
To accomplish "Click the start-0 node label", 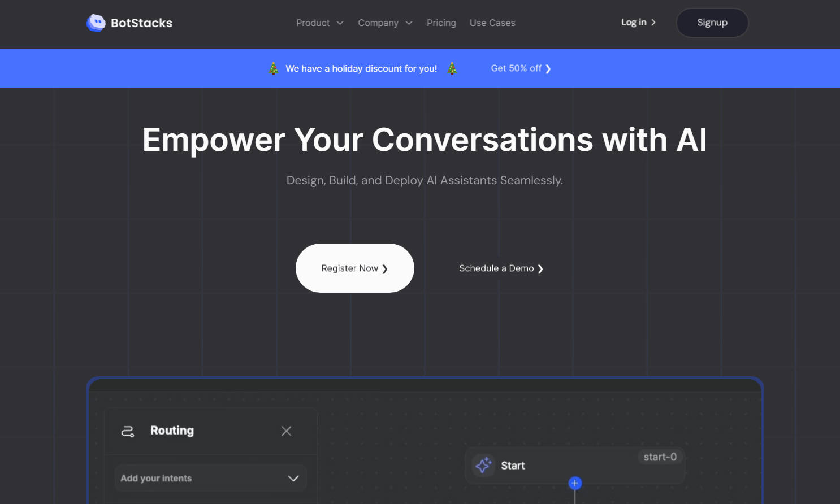I will click(660, 457).
